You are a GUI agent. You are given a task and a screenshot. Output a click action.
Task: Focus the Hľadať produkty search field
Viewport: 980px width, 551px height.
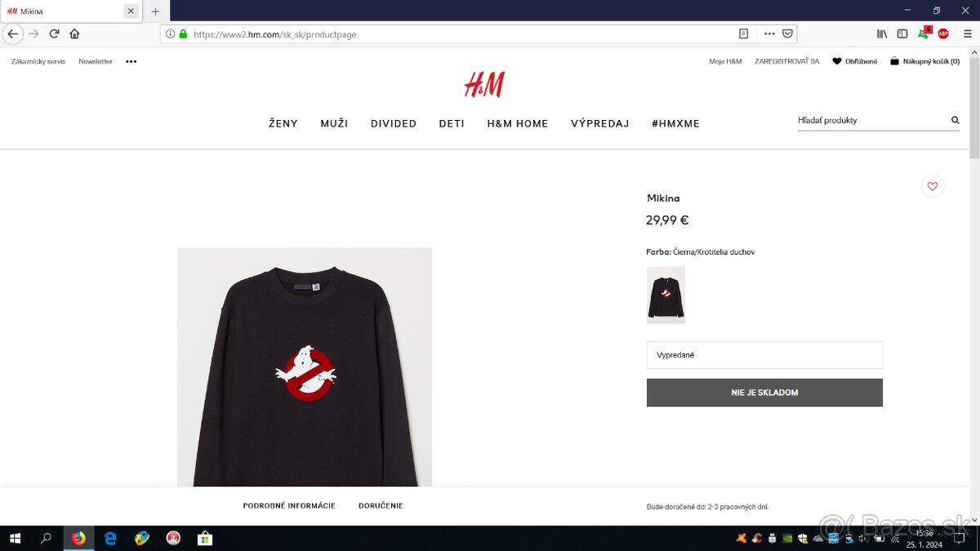click(871, 120)
